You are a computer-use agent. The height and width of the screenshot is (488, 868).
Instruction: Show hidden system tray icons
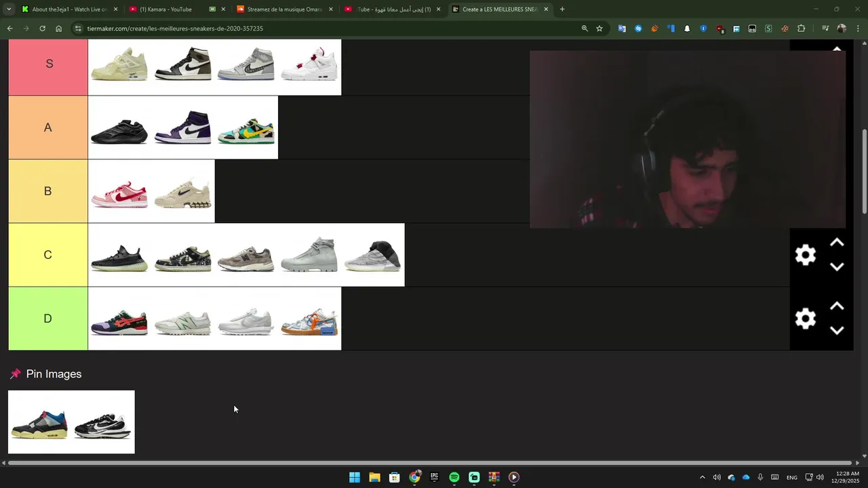702,477
